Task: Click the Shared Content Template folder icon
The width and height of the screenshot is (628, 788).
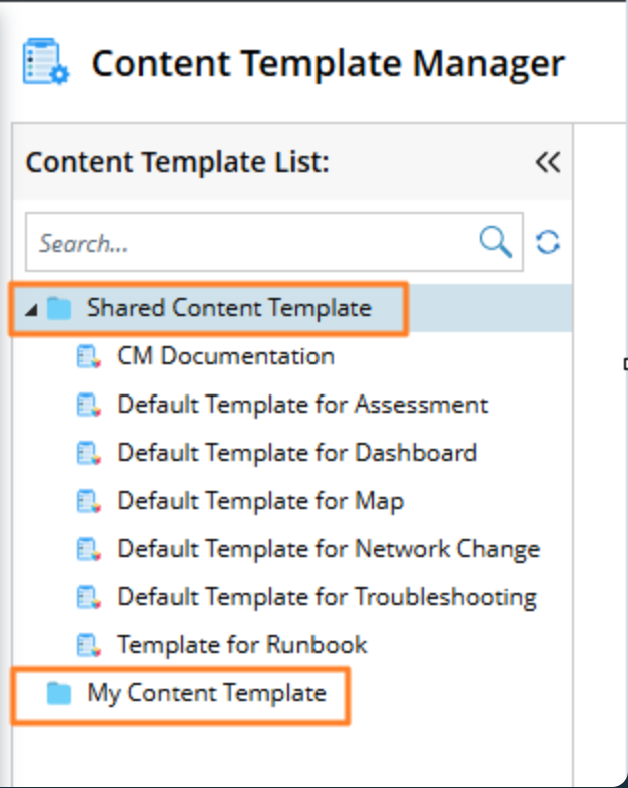Action: pyautogui.click(x=59, y=308)
